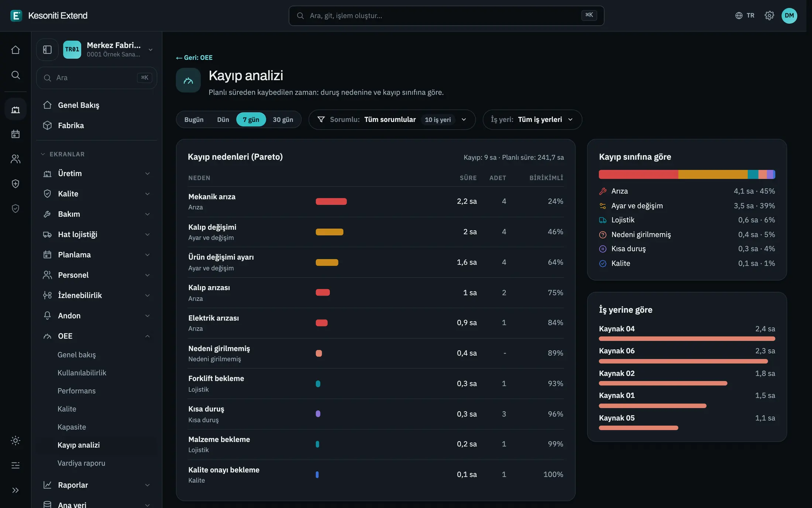The height and width of the screenshot is (508, 812).
Task: Collapse the sidebar panel toggle icon
Action: coord(47,50)
